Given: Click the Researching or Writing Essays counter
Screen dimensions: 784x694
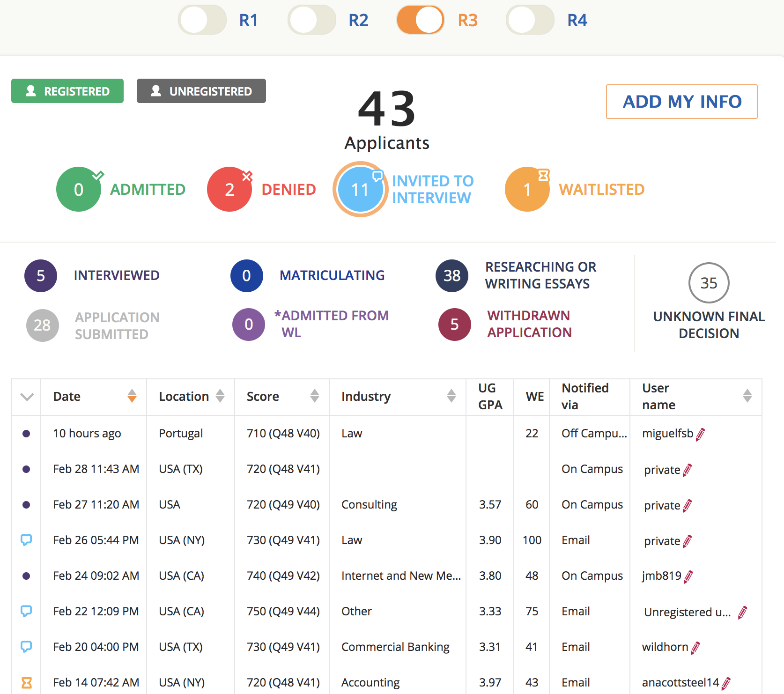Looking at the screenshot, I should tap(451, 276).
